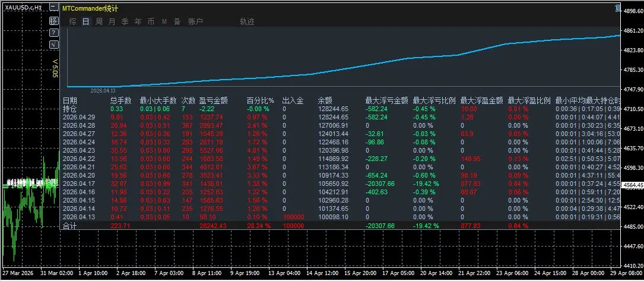Select the 2026.04.23 date row
Viewport: 644px width, 281px height.
79,150
